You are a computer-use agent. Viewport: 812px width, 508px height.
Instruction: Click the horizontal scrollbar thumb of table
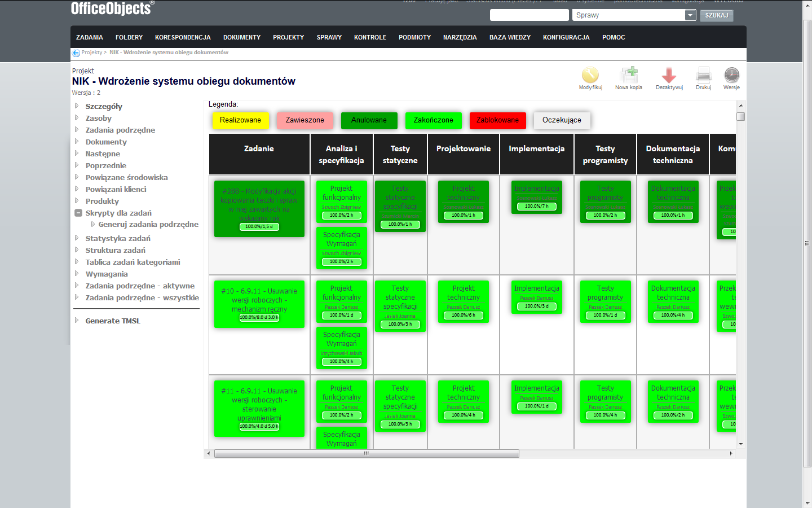click(367, 454)
